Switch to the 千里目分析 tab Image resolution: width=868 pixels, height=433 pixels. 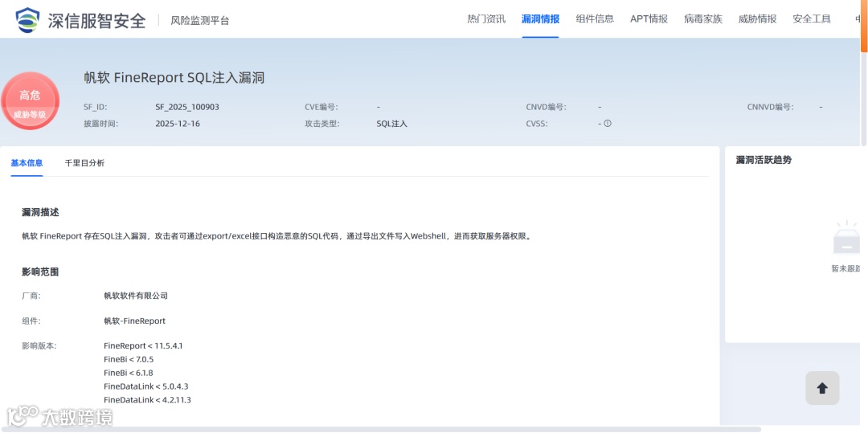(84, 163)
